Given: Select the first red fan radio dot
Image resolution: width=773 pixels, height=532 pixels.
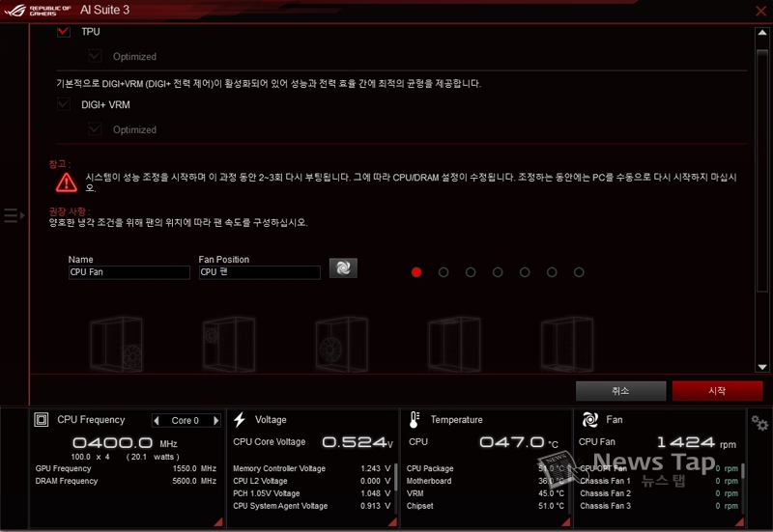Looking at the screenshot, I should point(416,272).
